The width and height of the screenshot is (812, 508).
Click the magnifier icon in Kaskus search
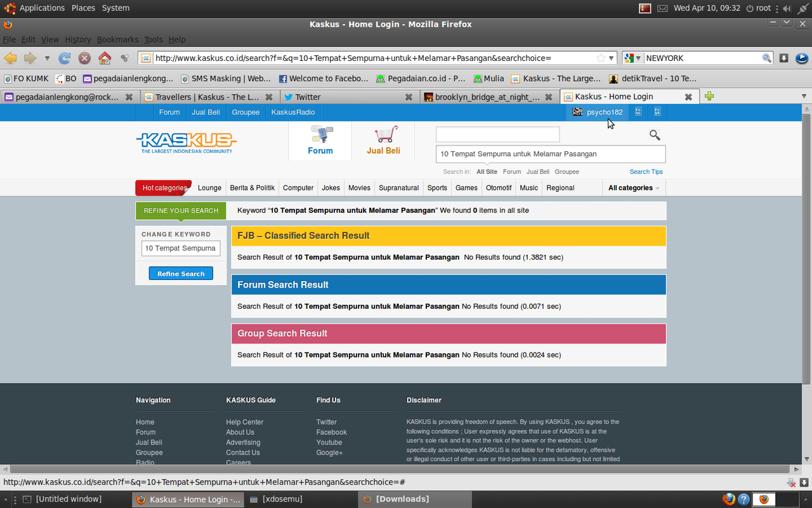tap(655, 135)
